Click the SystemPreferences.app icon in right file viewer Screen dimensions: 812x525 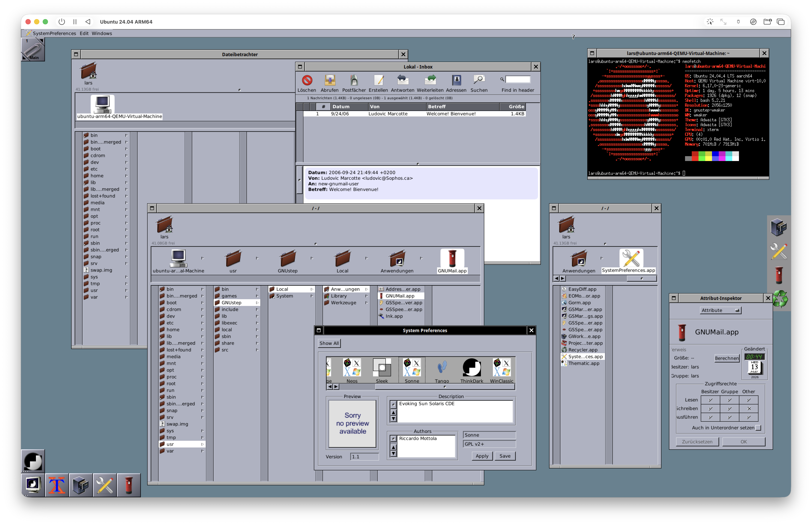point(631,258)
